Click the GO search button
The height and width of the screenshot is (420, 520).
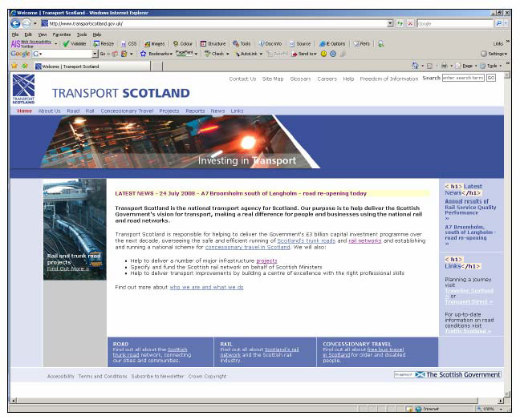point(490,78)
